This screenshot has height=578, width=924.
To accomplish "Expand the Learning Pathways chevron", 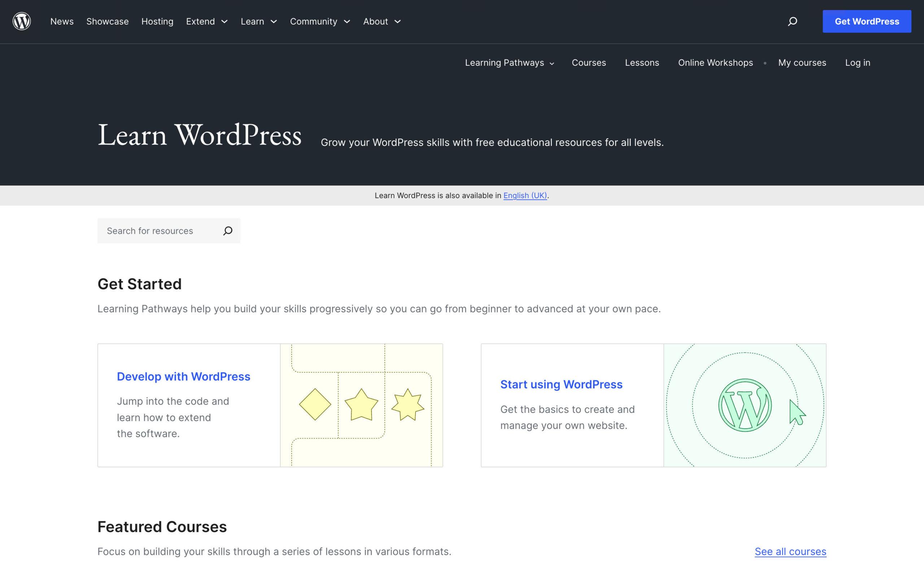I will click(552, 64).
